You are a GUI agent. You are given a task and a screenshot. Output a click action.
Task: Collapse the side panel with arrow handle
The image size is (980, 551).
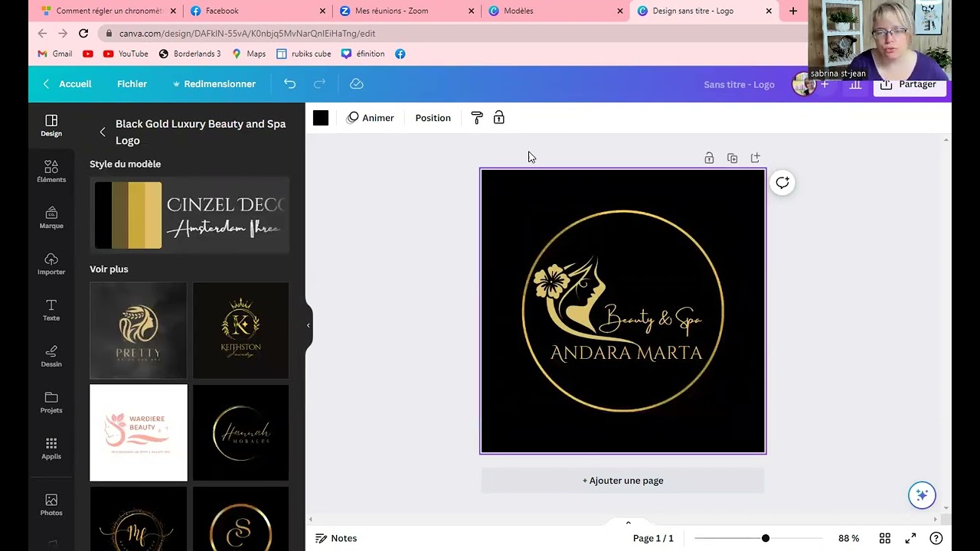click(308, 326)
